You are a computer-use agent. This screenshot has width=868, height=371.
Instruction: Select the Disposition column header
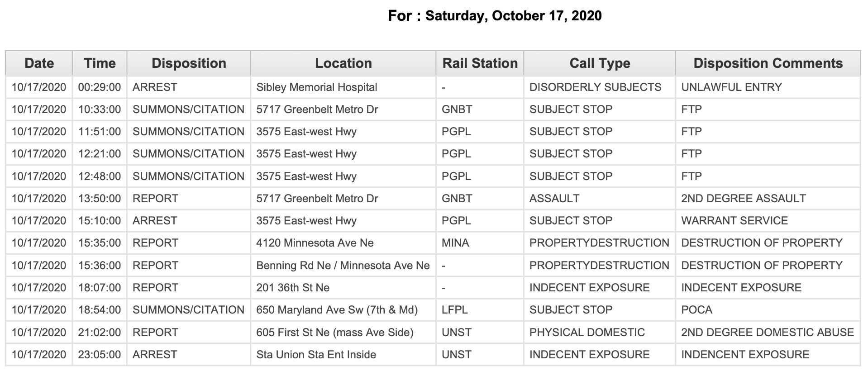[189, 63]
